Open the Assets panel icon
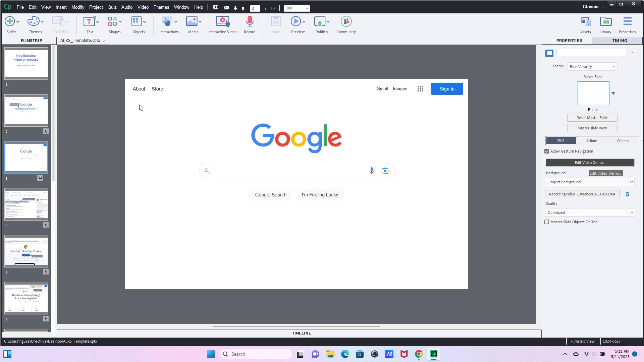This screenshot has height=362, width=644. click(x=585, y=22)
